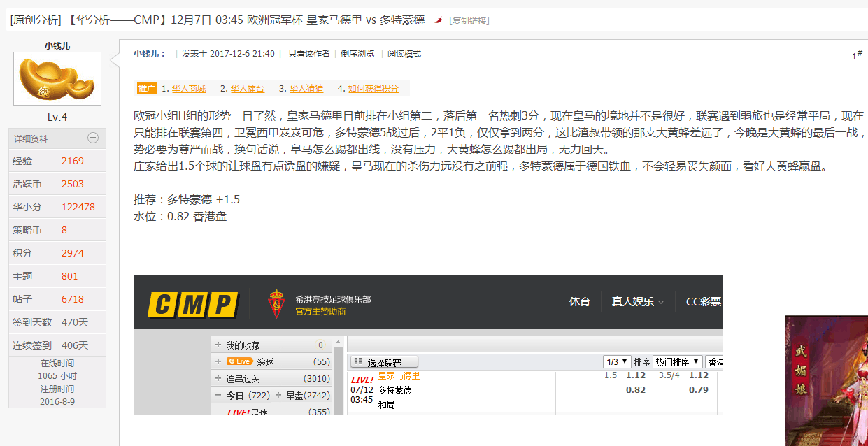Image resolution: width=868 pixels, height=446 pixels.
Task: Select the CC彩票 navigation tab
Action: click(x=703, y=302)
